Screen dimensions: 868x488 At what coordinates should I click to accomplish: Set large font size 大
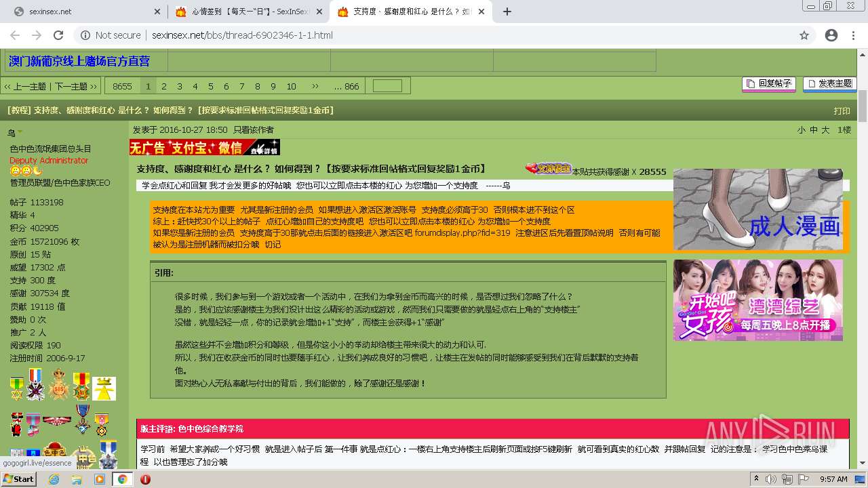point(825,129)
